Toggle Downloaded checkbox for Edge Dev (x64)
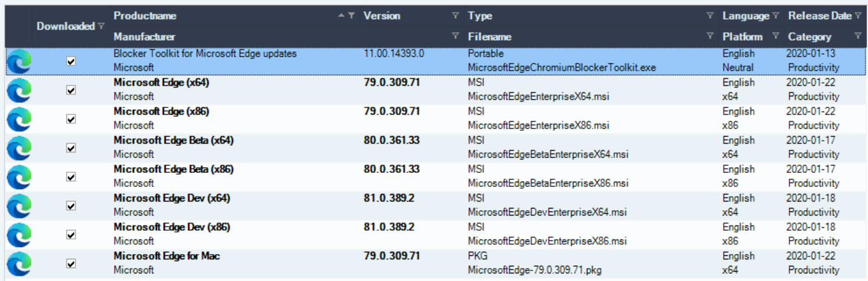Screen dimensions: 868x281 [x=71, y=206]
